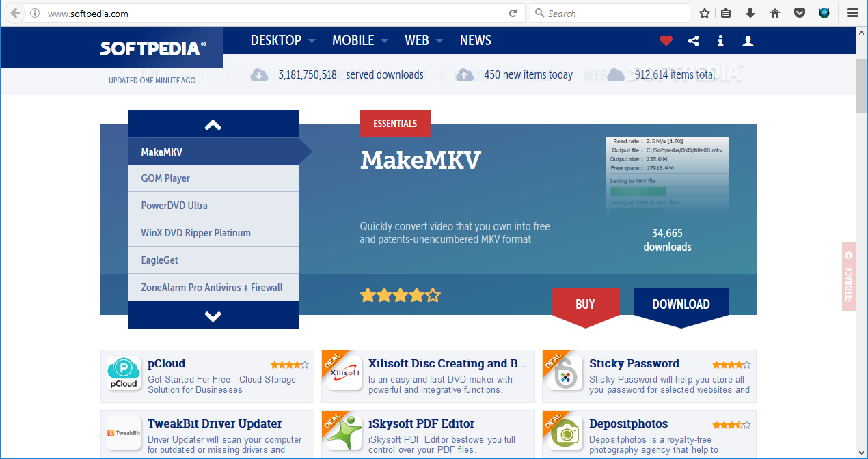Image resolution: width=868 pixels, height=459 pixels.
Task: Go to the browser home icon
Action: [x=775, y=13]
